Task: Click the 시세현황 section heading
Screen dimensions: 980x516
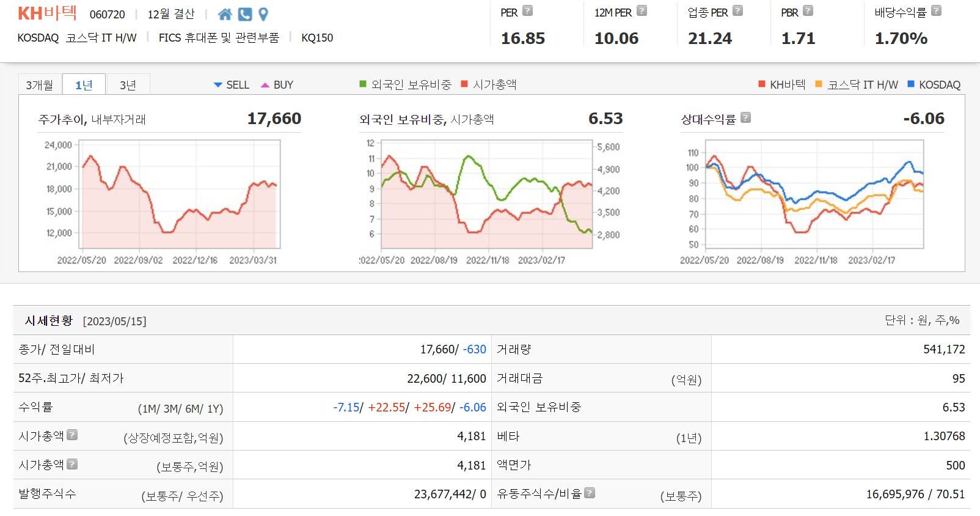Action: [x=49, y=321]
